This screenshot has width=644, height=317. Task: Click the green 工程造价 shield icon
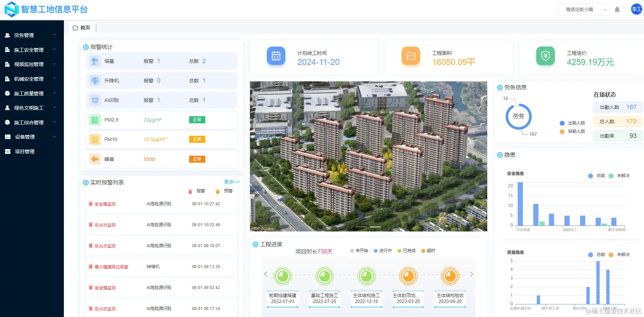pos(546,56)
